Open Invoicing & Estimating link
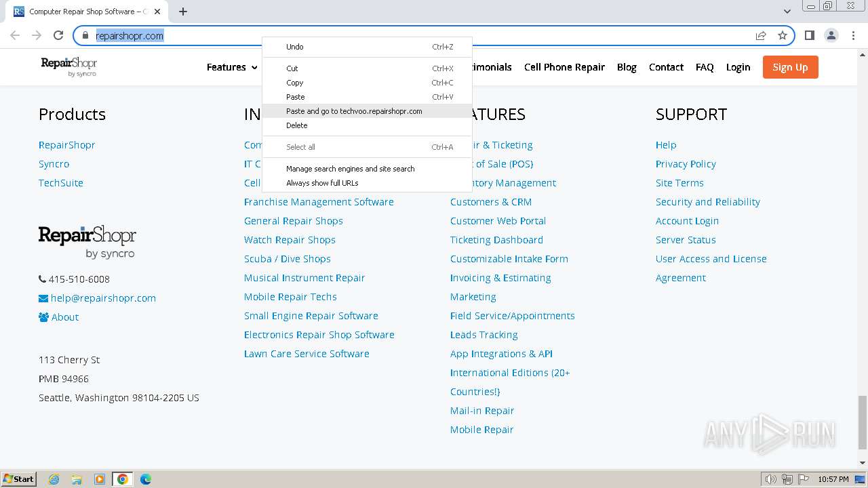The width and height of the screenshot is (868, 488). (500, 278)
